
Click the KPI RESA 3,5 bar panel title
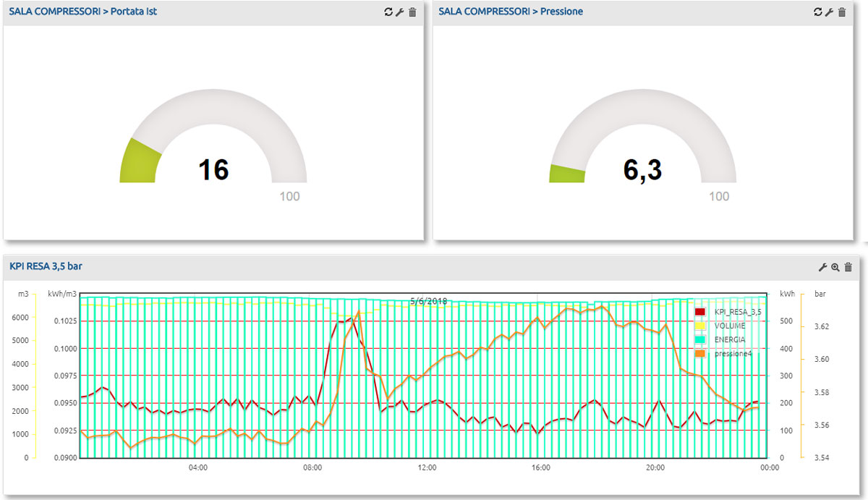pyautogui.click(x=46, y=266)
